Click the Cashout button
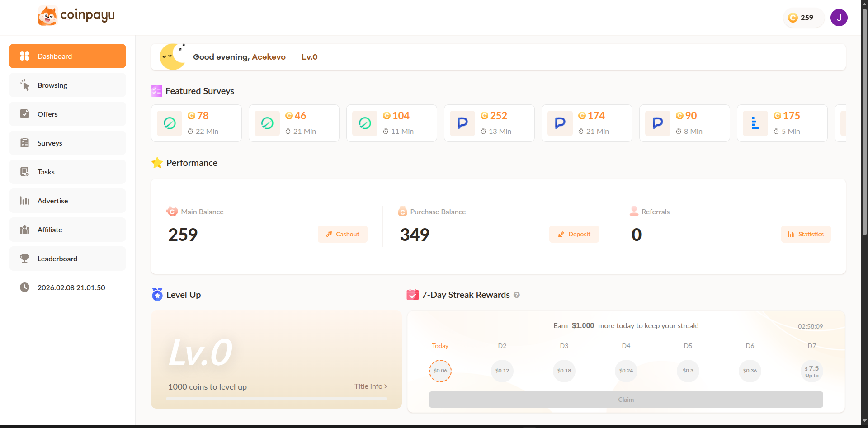868x428 pixels. (342, 234)
